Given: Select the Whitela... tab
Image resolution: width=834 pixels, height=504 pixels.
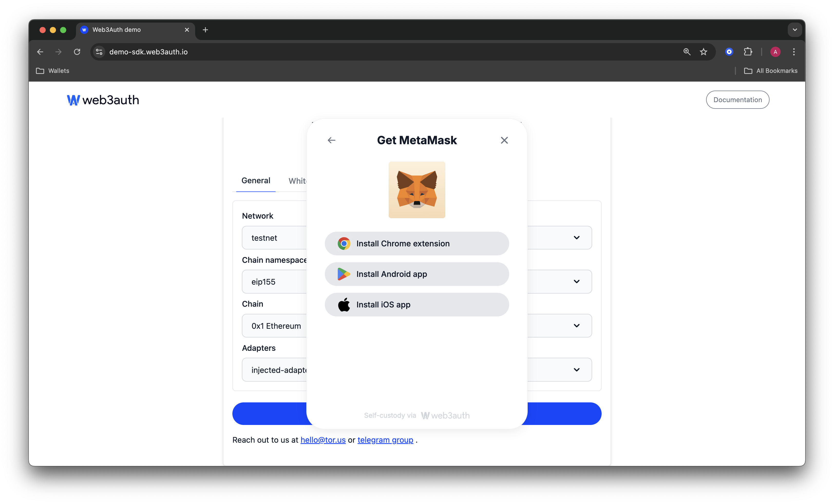Looking at the screenshot, I should coord(300,180).
